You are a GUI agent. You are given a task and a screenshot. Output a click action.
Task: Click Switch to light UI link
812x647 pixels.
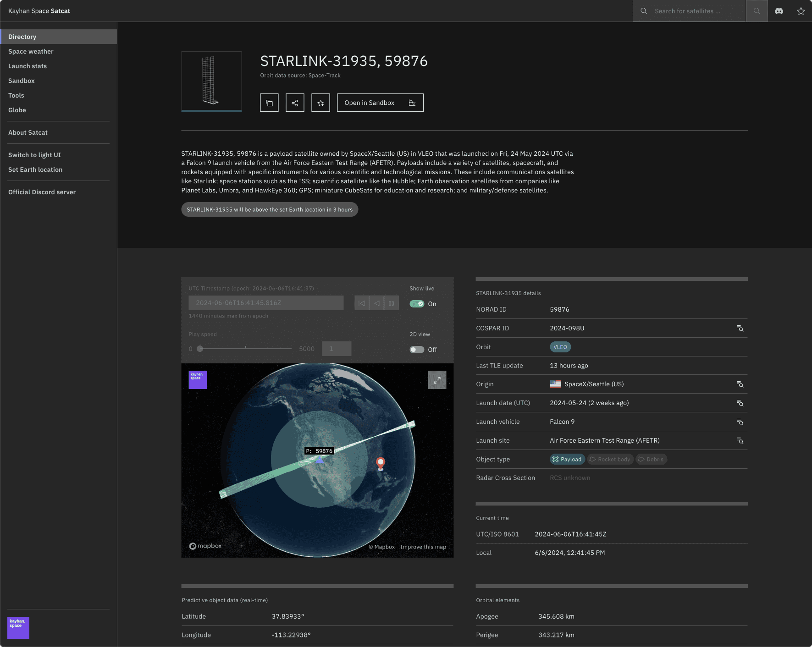coord(34,155)
